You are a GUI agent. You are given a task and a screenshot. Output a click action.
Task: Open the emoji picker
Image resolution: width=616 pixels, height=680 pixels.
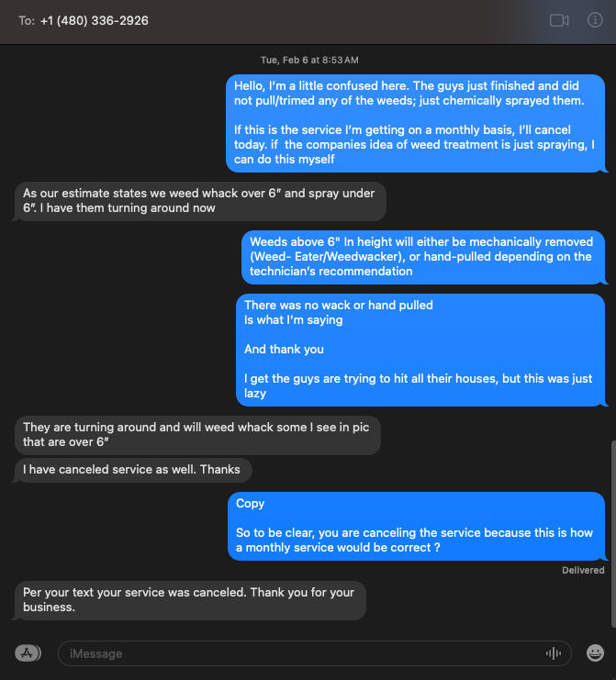click(x=595, y=653)
